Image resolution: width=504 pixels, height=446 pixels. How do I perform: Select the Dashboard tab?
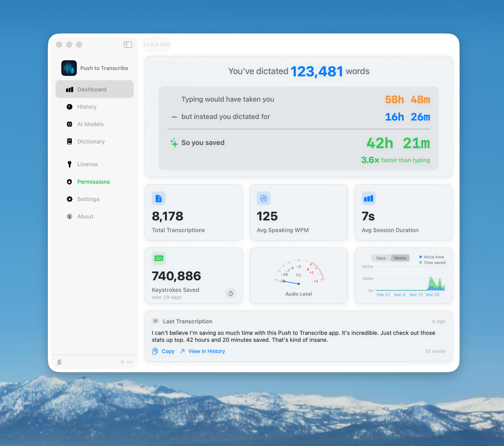pyautogui.click(x=92, y=89)
